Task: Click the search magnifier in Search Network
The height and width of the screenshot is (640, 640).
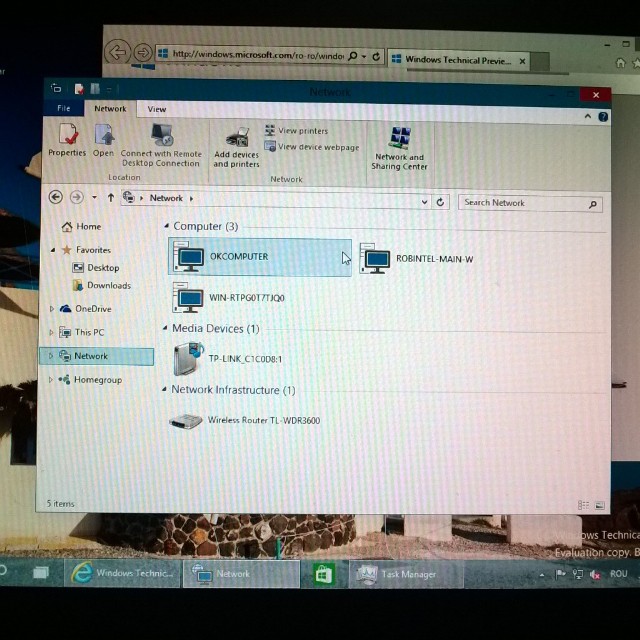Action: point(593,204)
